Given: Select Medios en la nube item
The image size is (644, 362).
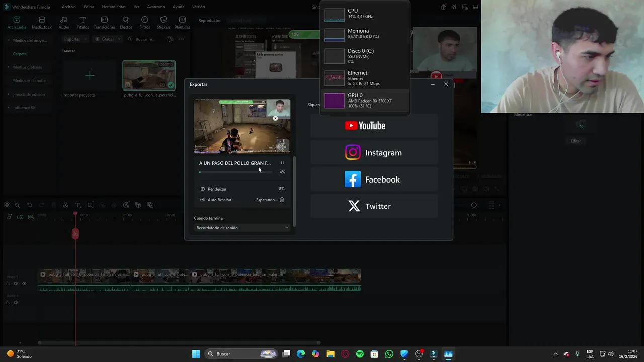Looking at the screenshot, I should pos(29,80).
